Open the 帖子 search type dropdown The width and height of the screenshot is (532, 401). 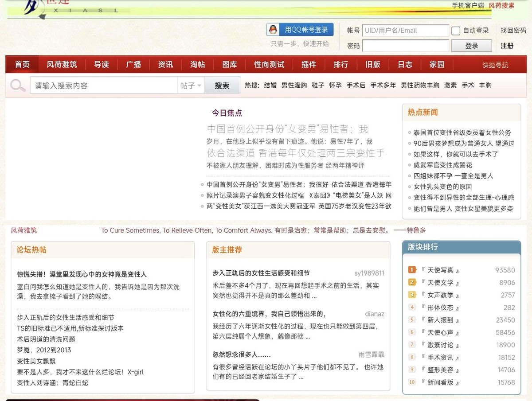pyautogui.click(x=191, y=86)
